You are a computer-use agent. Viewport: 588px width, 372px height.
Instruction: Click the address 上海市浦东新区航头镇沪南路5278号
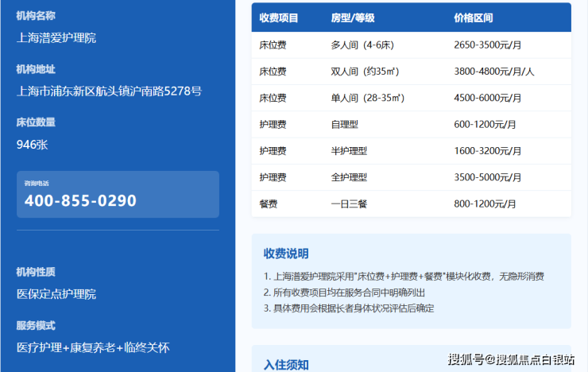[109, 91]
